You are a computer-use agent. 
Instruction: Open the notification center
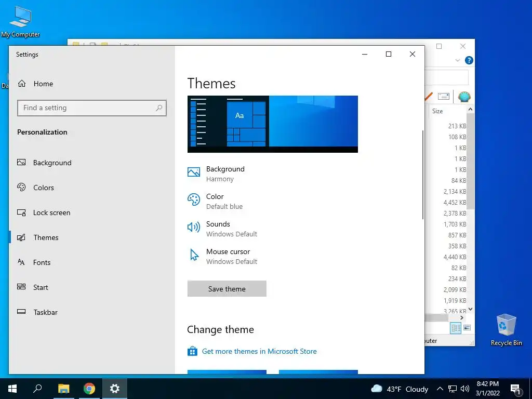(516, 389)
